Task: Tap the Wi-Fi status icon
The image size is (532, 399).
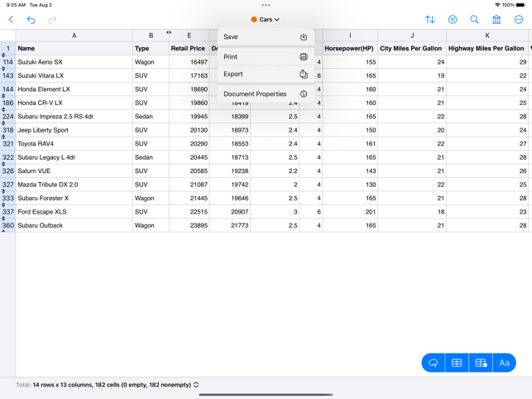Action: tap(497, 5)
